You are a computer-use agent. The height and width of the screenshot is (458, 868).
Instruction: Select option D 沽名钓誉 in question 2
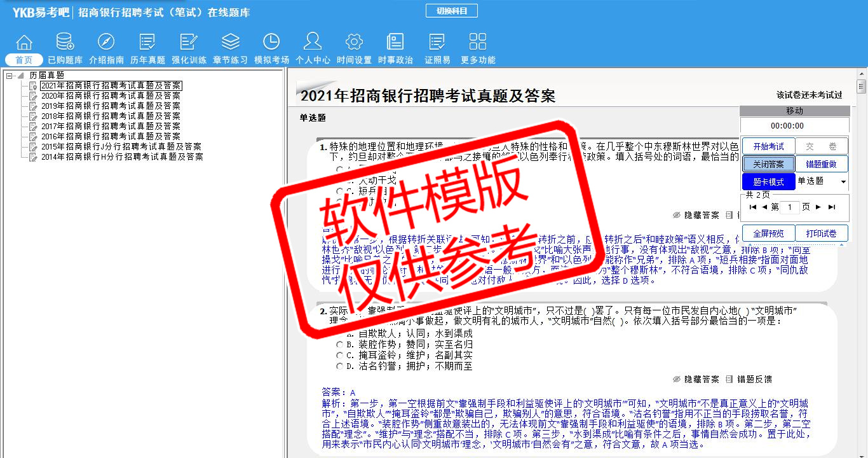pos(340,366)
